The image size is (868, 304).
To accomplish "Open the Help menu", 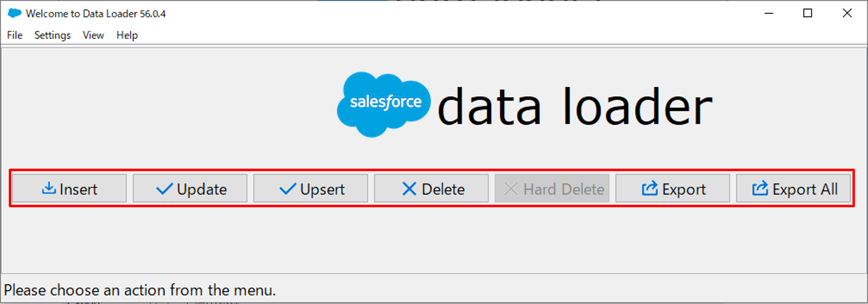I will pyautogui.click(x=127, y=35).
